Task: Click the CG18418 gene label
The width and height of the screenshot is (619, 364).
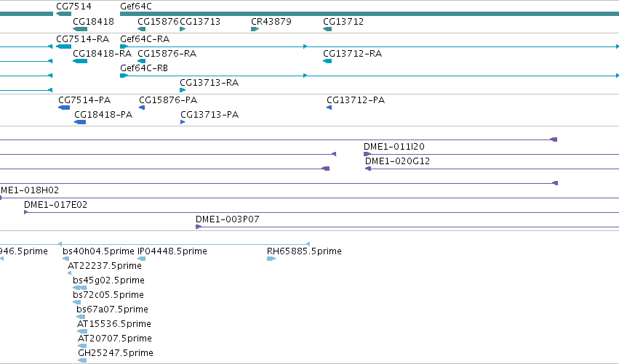Action: pyautogui.click(x=93, y=21)
